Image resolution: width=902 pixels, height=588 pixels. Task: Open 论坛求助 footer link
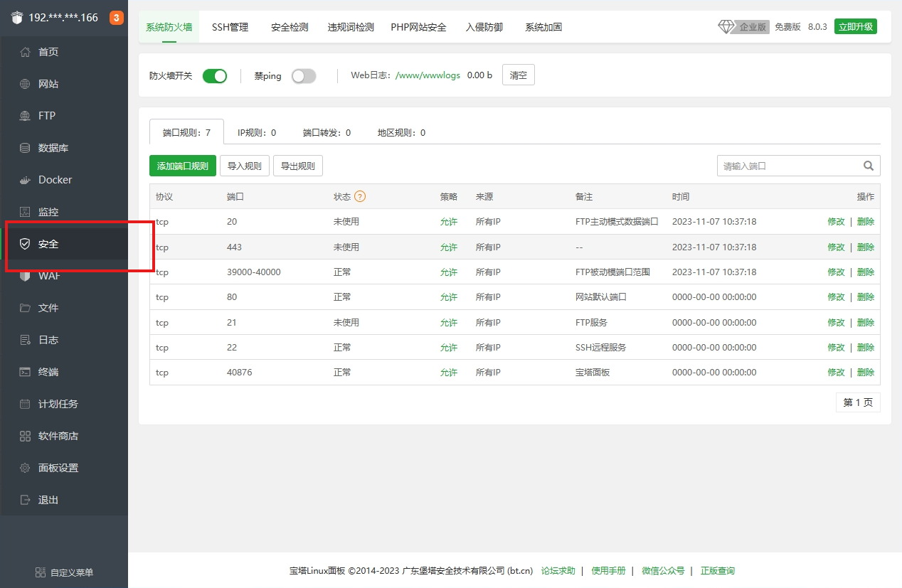click(558, 570)
